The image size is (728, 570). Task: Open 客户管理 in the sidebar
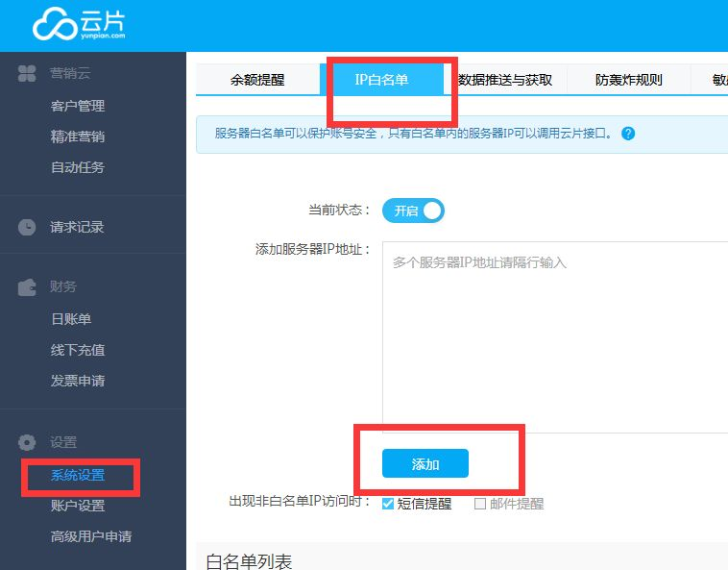(78, 106)
